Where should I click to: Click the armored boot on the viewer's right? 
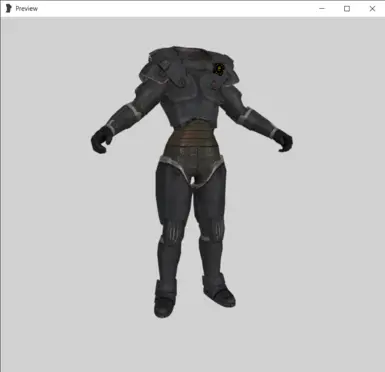click(218, 292)
